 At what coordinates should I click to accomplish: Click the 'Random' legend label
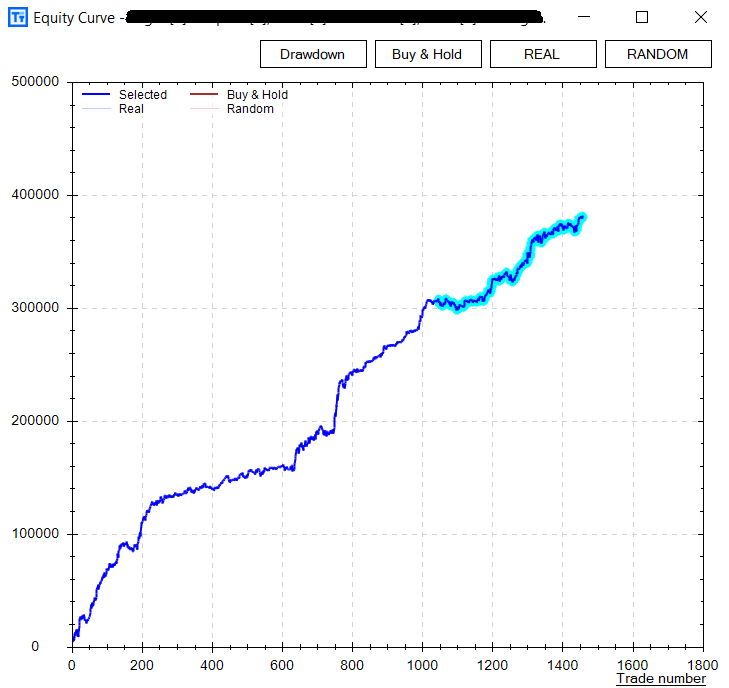pyautogui.click(x=250, y=109)
